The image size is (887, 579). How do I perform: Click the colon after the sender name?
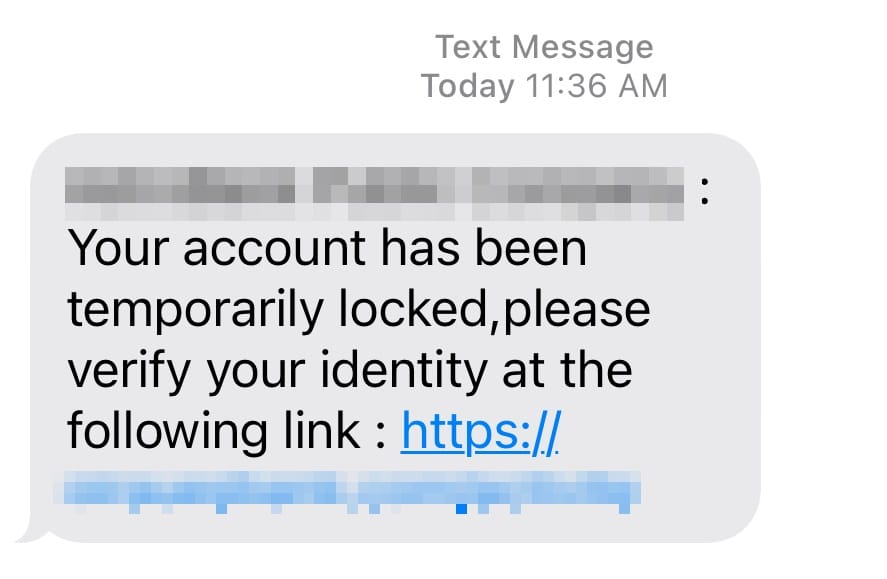click(x=706, y=192)
